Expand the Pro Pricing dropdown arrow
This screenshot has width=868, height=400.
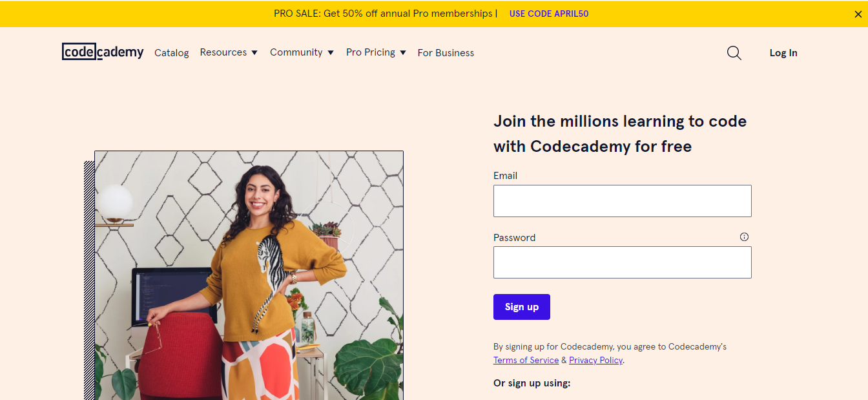tap(403, 52)
